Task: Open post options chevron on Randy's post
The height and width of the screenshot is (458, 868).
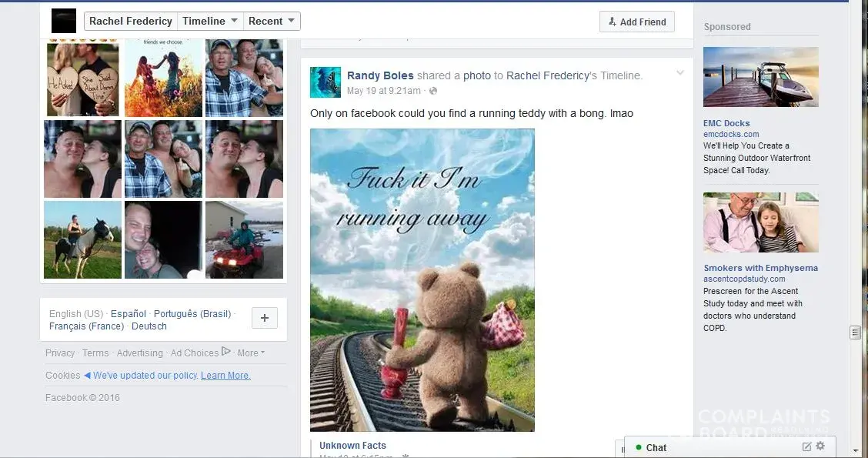Action: click(679, 73)
